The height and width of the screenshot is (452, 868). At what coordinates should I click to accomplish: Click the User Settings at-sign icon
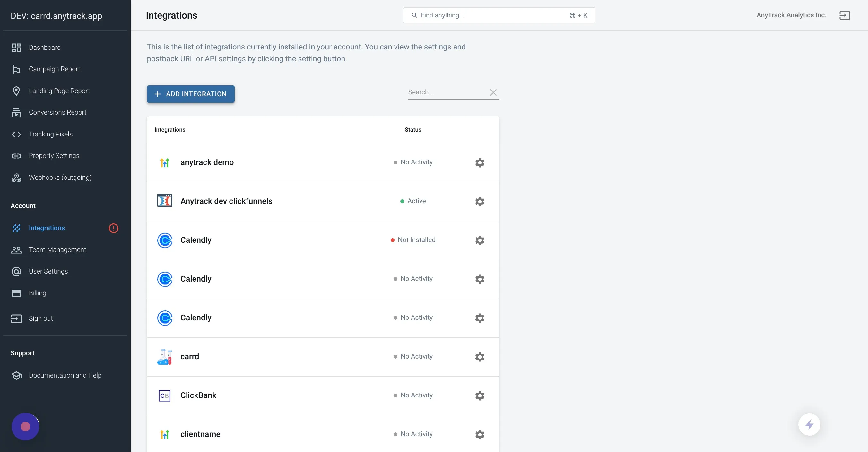[x=16, y=272]
